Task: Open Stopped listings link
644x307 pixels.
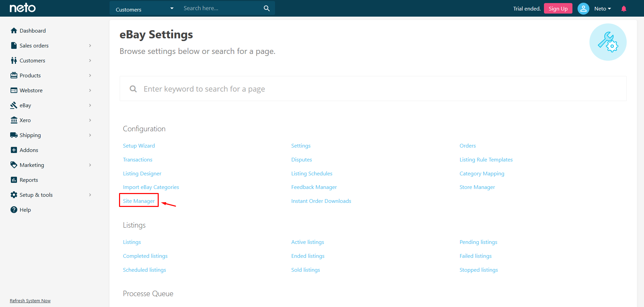Action: (479, 270)
